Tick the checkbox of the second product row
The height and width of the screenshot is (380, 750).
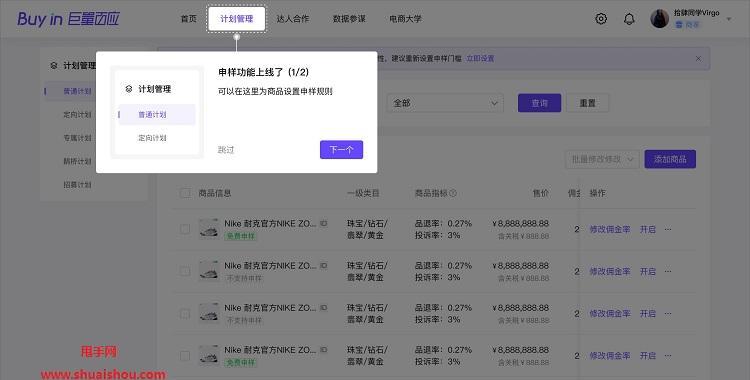[185, 271]
